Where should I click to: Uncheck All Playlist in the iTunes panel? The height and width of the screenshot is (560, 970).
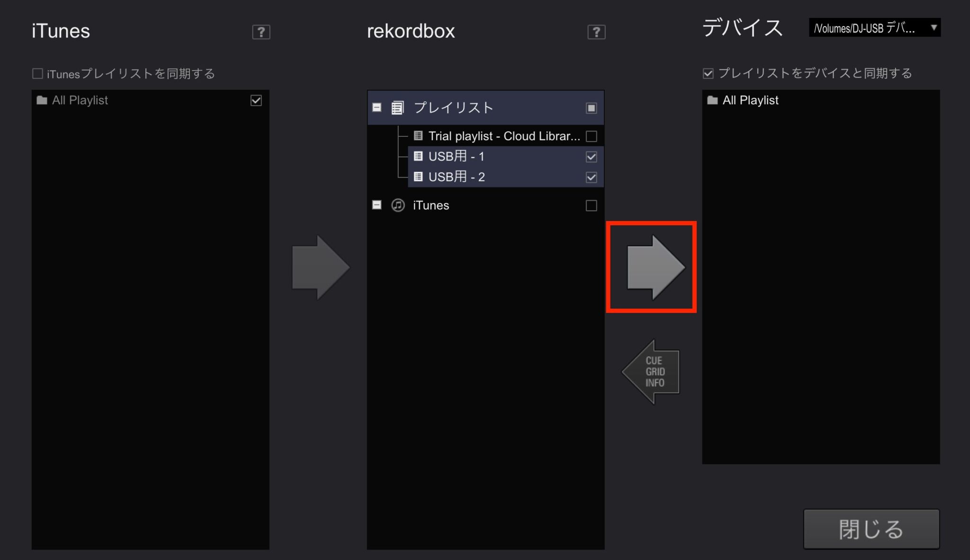point(256,100)
